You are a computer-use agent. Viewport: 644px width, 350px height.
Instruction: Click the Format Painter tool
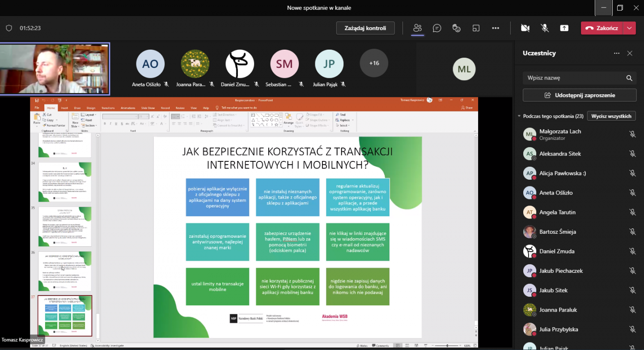click(x=53, y=126)
